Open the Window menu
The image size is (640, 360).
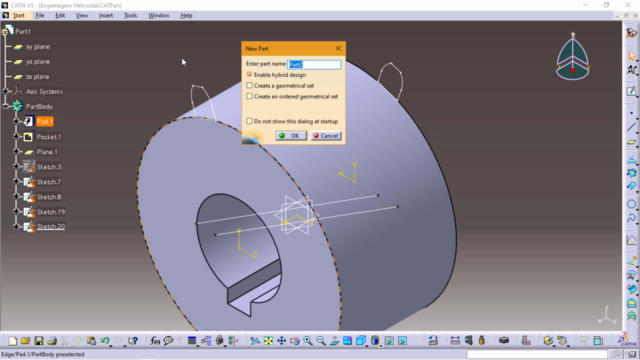(159, 16)
